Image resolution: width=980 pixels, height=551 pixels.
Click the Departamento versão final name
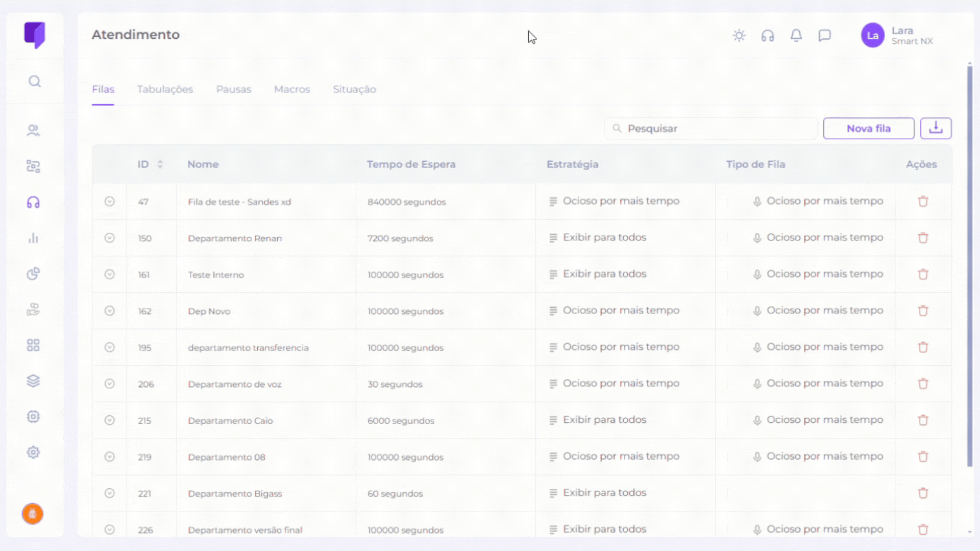[245, 530]
